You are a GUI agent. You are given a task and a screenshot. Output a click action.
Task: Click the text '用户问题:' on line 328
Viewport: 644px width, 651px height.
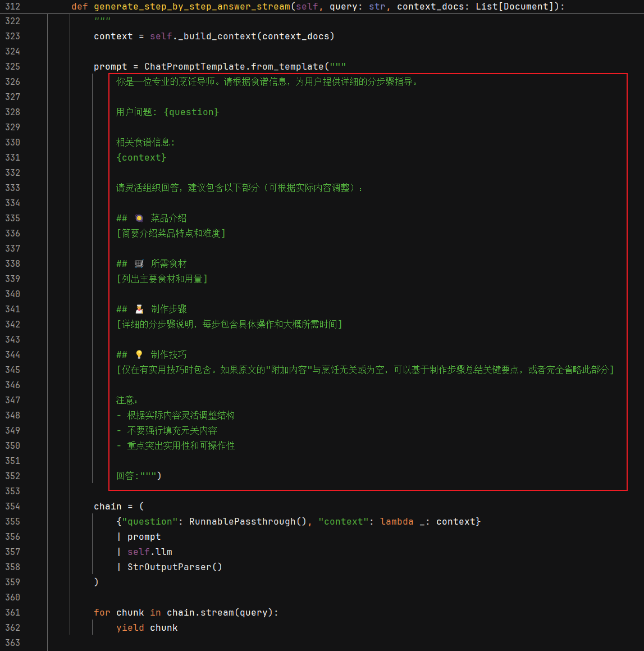(136, 112)
